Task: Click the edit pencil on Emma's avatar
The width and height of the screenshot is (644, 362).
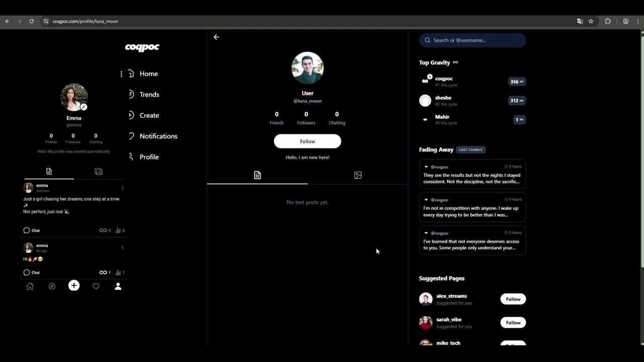Action: coord(84,107)
